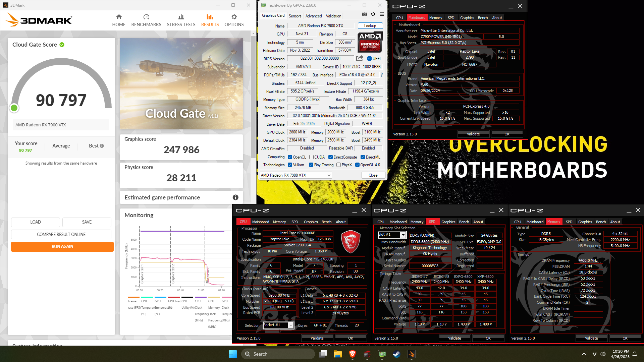The height and width of the screenshot is (362, 644).
Task: Click the taskbar Search box
Action: point(278,354)
